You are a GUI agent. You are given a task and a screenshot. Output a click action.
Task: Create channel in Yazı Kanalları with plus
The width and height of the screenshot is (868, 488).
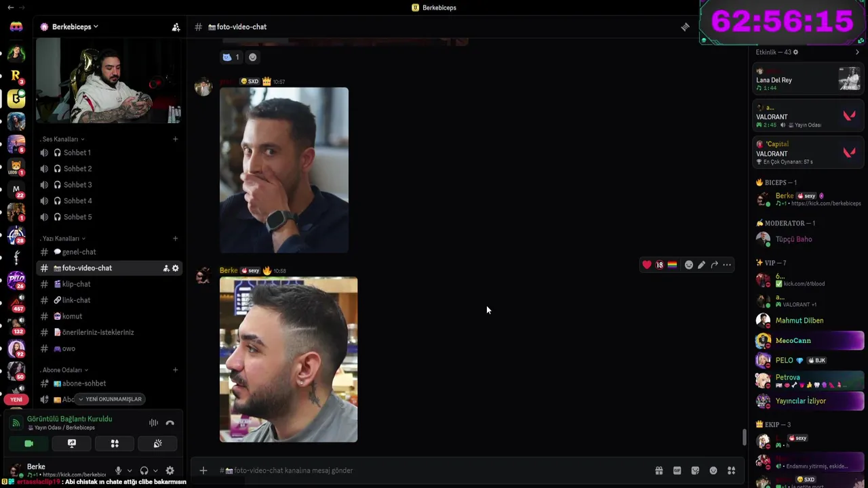point(175,239)
